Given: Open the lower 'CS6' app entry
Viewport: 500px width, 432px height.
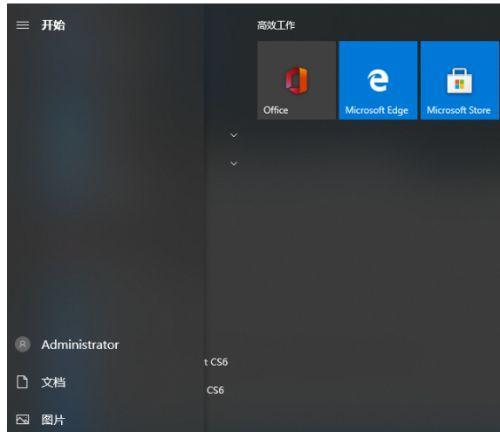Looking at the screenshot, I should [x=215, y=390].
